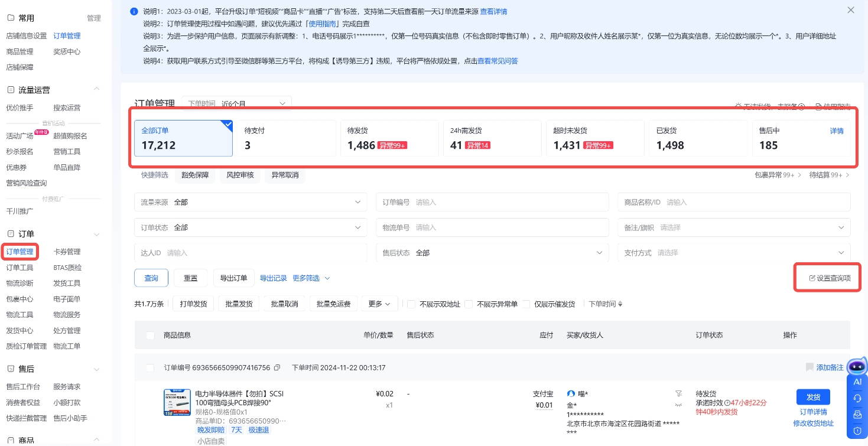Enable the 不展示异常单 checkbox
868x446 pixels.
[x=469, y=304]
